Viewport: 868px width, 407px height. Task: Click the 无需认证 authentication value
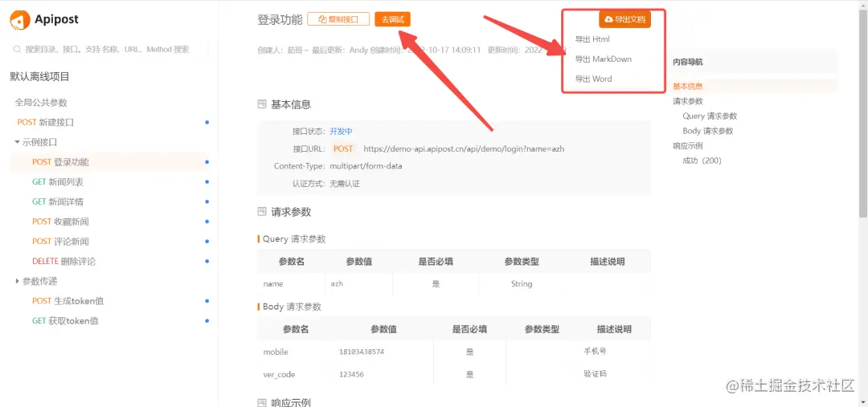(x=345, y=184)
